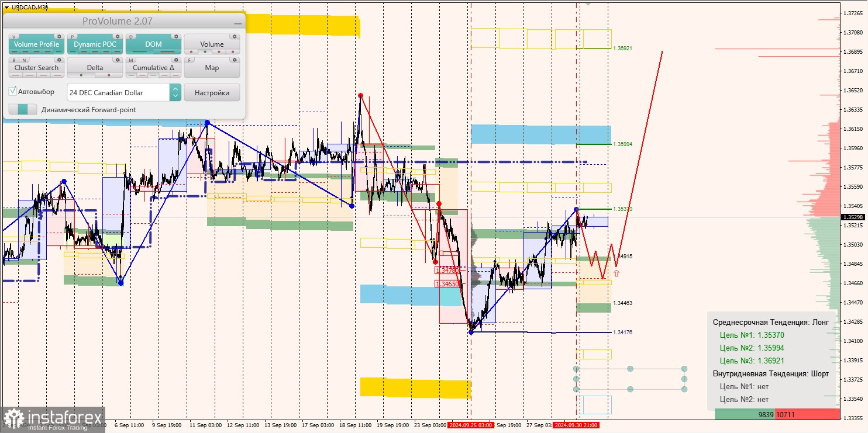Select red line segment under DOM

167,52
